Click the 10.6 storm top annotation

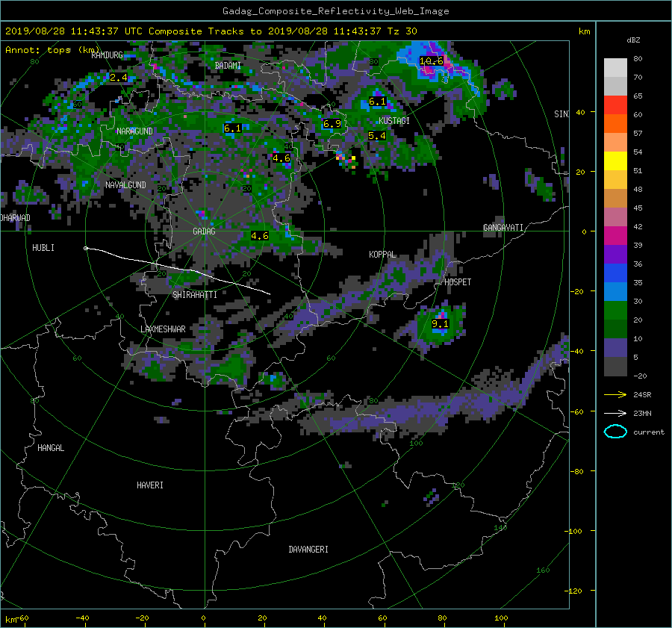coord(431,61)
